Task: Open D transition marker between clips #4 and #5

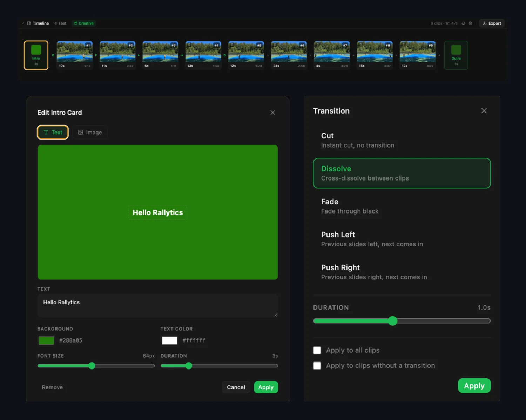Action: pos(225,55)
